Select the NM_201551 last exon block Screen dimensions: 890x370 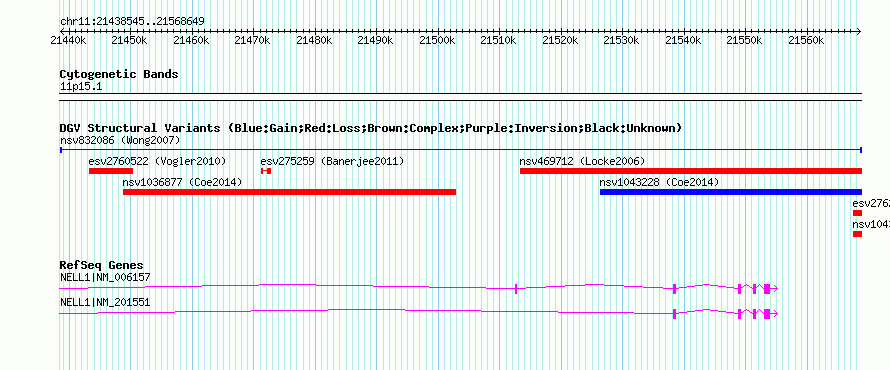tap(767, 313)
